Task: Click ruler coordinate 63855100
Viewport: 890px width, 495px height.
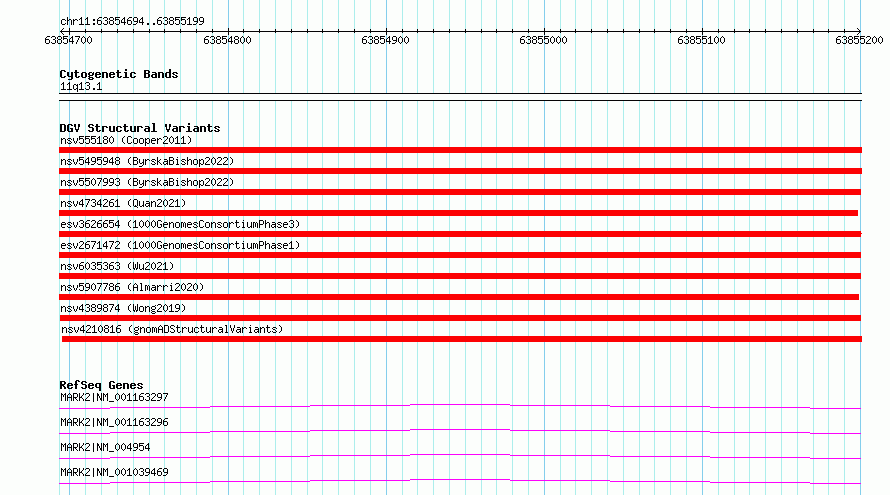Action: (701, 40)
